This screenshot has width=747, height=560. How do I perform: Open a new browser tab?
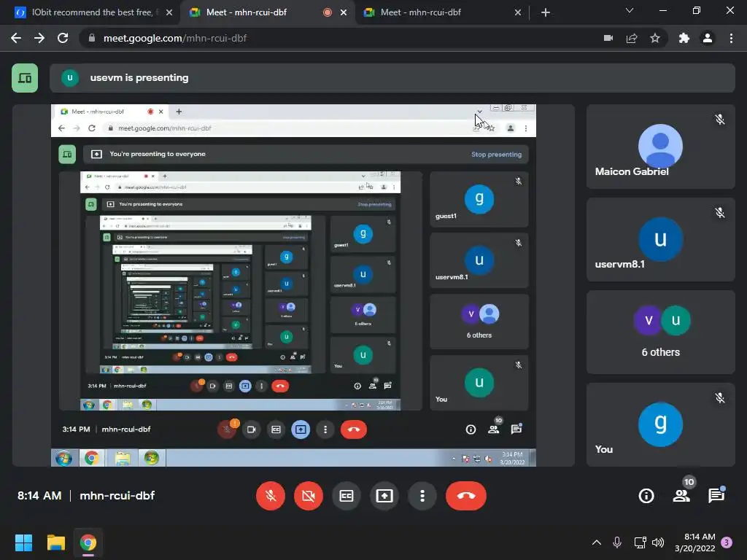(x=546, y=12)
